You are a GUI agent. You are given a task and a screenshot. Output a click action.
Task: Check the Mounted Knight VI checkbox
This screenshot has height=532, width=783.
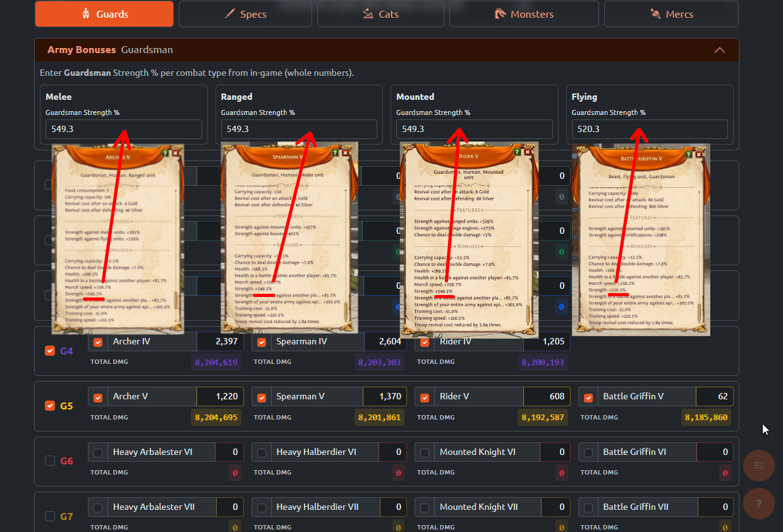pyautogui.click(x=425, y=452)
